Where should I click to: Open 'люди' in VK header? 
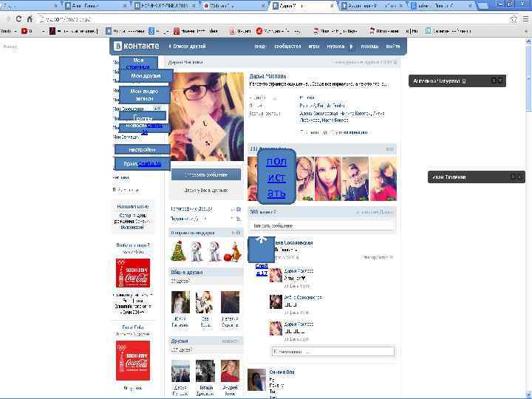click(x=260, y=46)
